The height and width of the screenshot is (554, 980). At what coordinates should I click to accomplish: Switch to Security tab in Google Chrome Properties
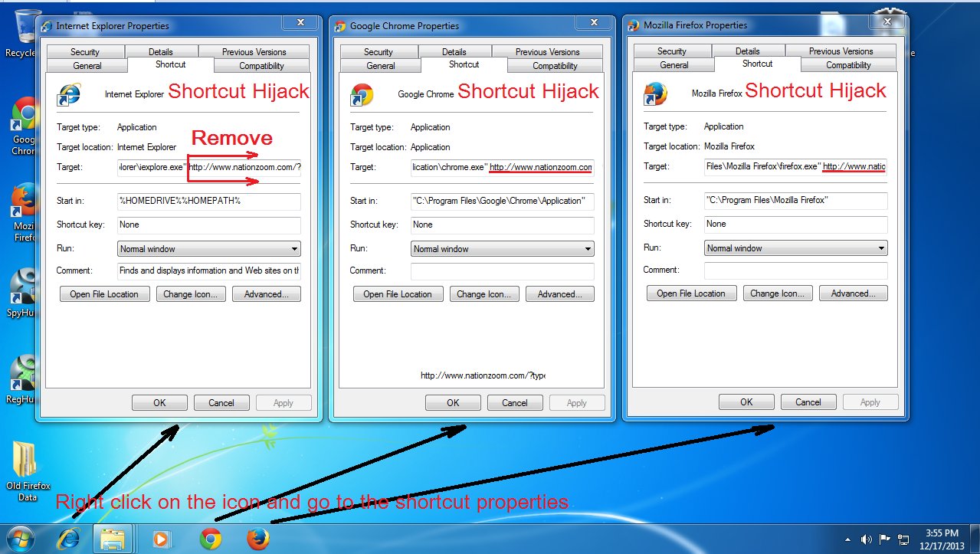tap(379, 52)
